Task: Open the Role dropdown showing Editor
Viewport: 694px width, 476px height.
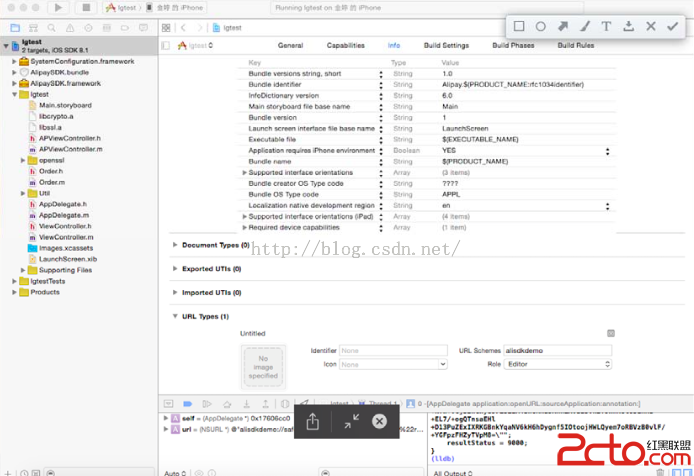Action: tap(549, 365)
